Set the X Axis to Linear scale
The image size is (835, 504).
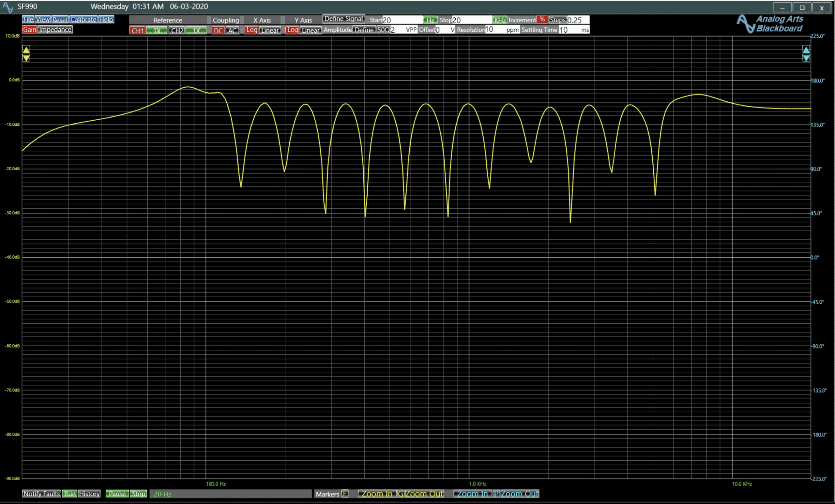(270, 30)
